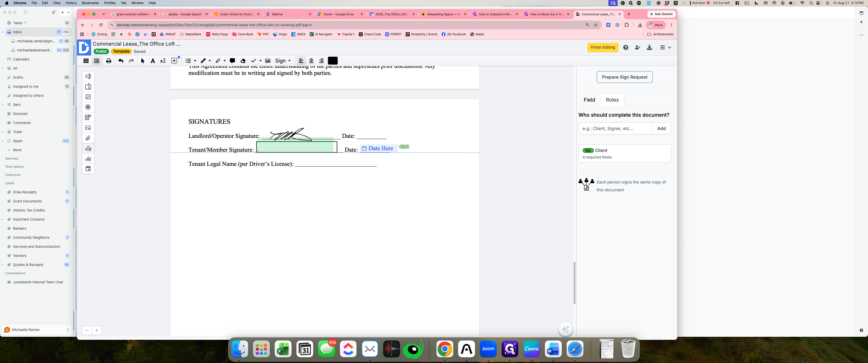Select the Insert image tool in toolbar

point(267,60)
